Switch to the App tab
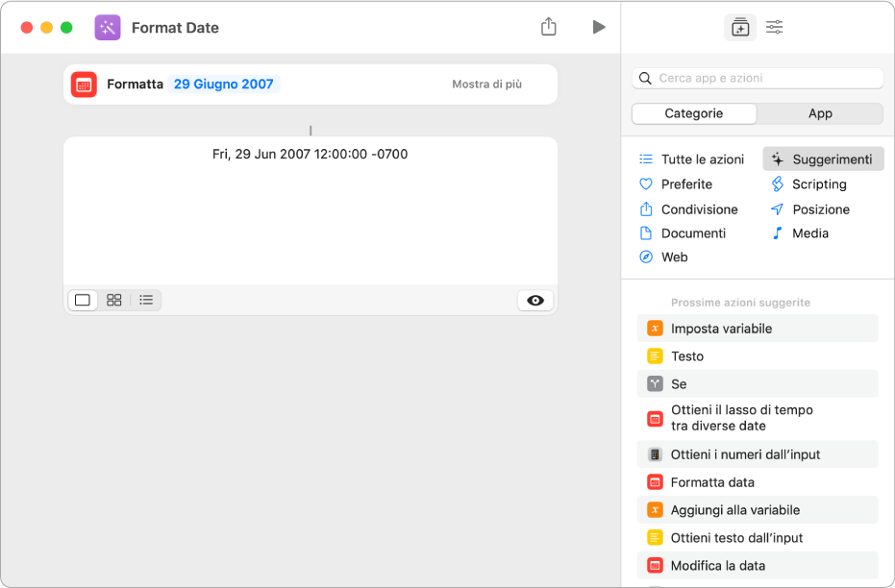This screenshot has width=895, height=588. [x=820, y=113]
